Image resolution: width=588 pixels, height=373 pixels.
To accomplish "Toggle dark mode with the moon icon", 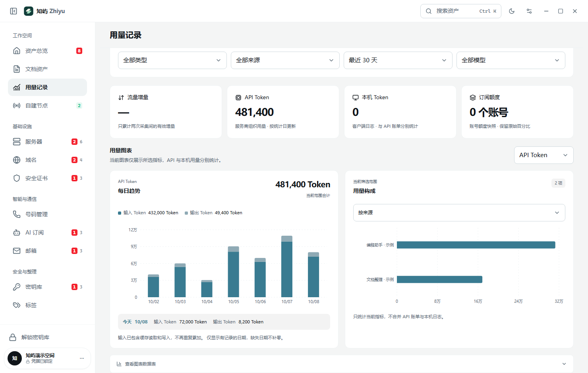I will point(512,11).
